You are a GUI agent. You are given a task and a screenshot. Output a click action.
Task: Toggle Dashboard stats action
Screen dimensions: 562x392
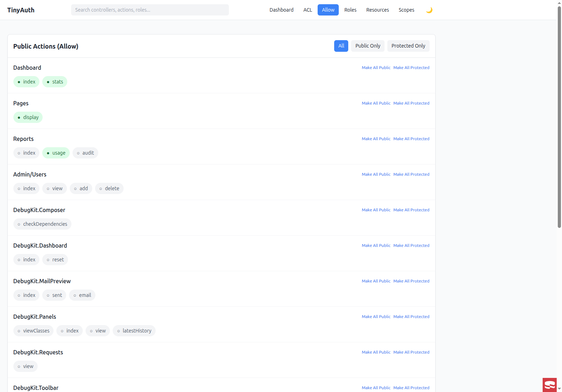[x=55, y=82]
